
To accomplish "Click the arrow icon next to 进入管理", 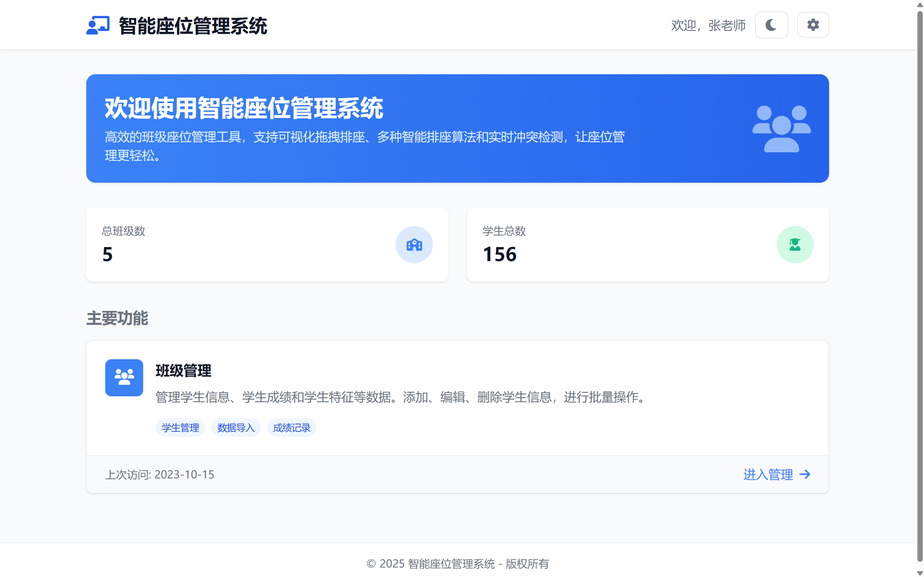I will [805, 474].
